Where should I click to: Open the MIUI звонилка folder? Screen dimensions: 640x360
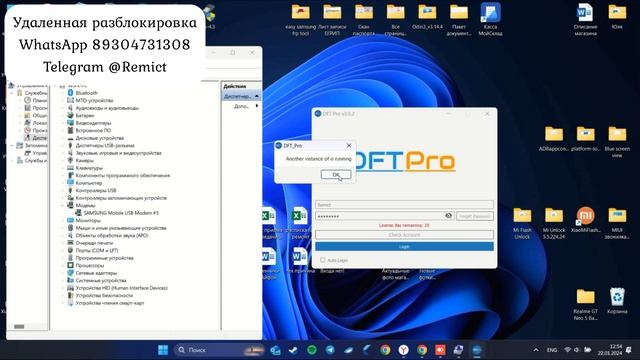pyautogui.click(x=617, y=223)
